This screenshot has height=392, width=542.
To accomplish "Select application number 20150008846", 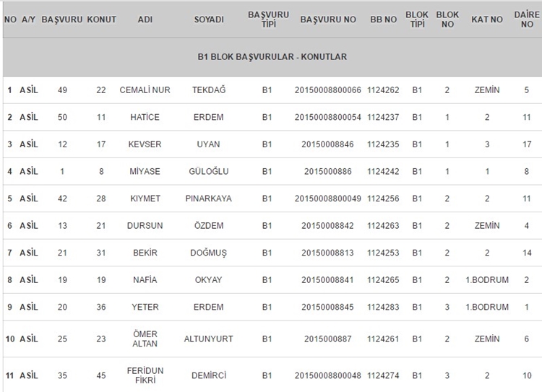I will (x=327, y=144).
